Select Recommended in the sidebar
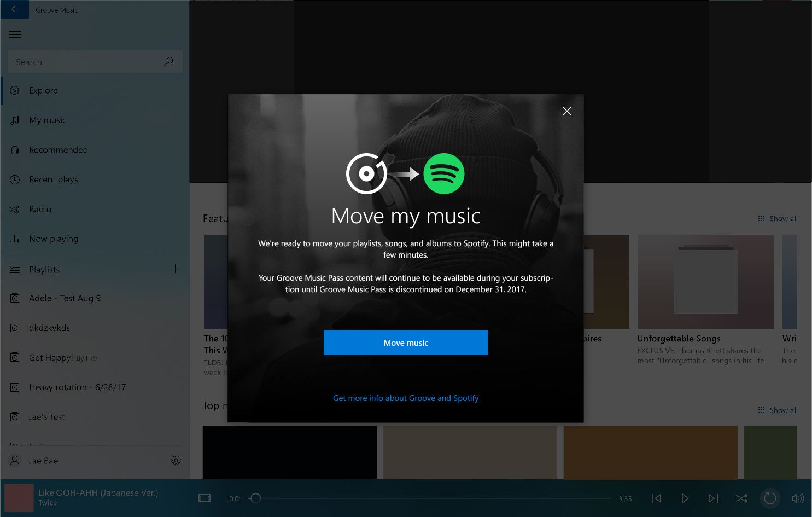 tap(58, 149)
